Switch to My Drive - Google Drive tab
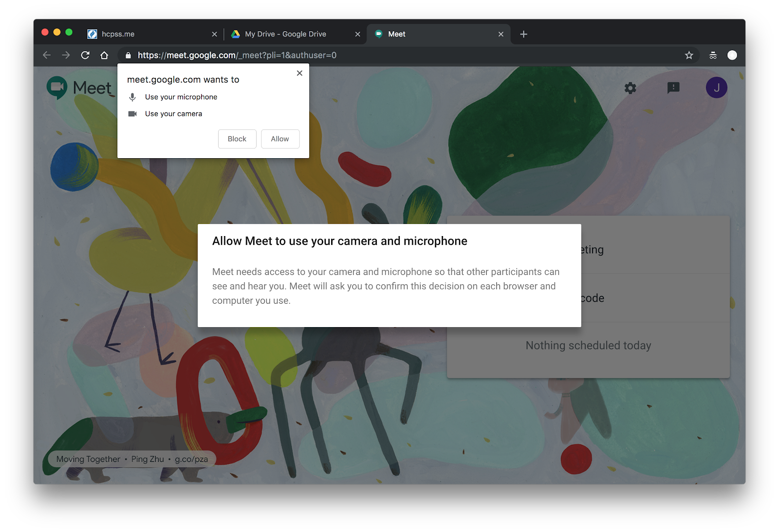The height and width of the screenshot is (532, 779). (x=295, y=34)
